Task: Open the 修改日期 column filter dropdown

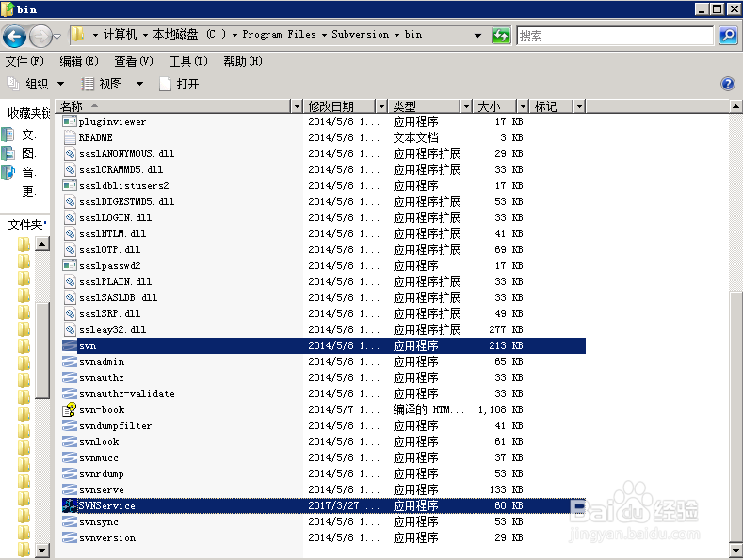Action: pyautogui.click(x=381, y=106)
